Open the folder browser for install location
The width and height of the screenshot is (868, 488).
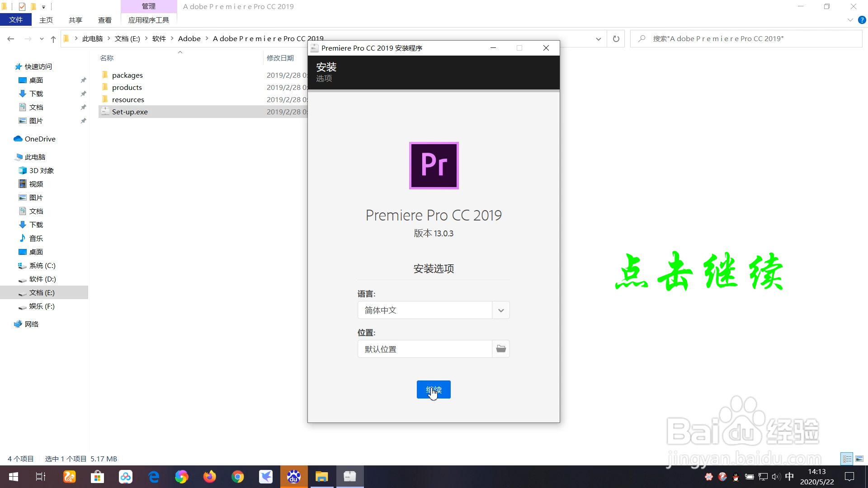pos(500,349)
